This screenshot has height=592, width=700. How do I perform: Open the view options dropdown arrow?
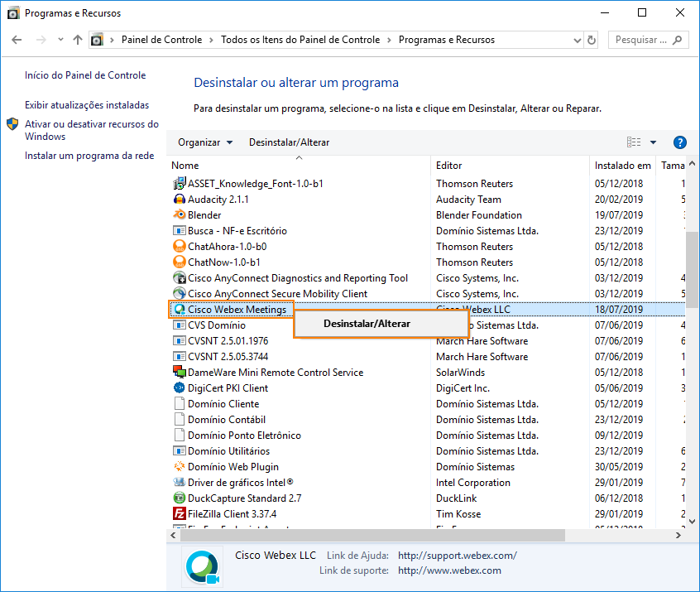[x=653, y=142]
